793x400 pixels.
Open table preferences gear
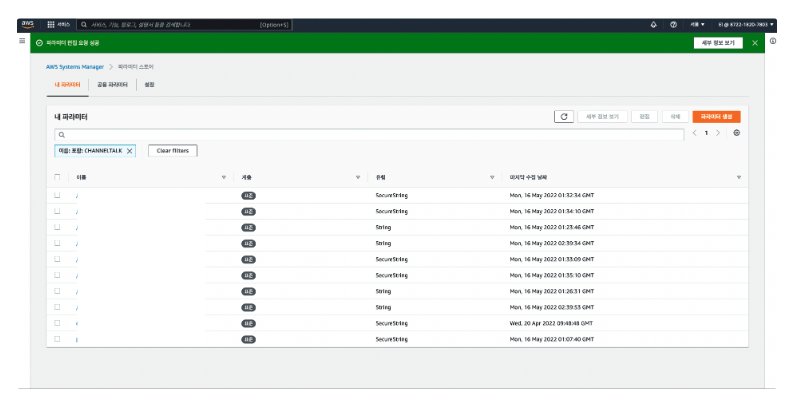(x=737, y=133)
